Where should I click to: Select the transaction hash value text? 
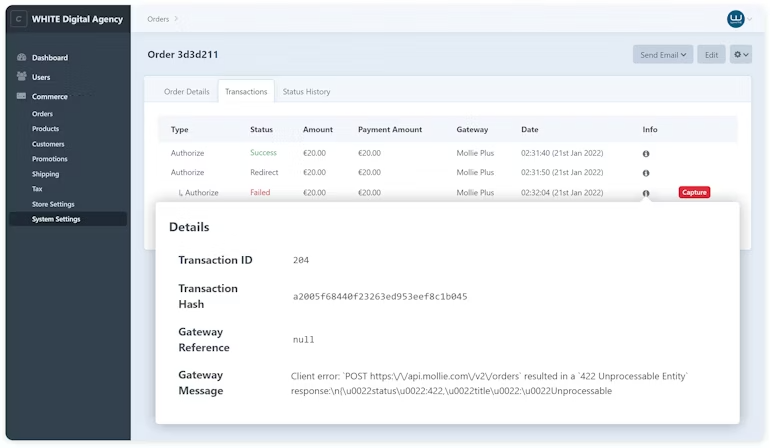coord(380,297)
